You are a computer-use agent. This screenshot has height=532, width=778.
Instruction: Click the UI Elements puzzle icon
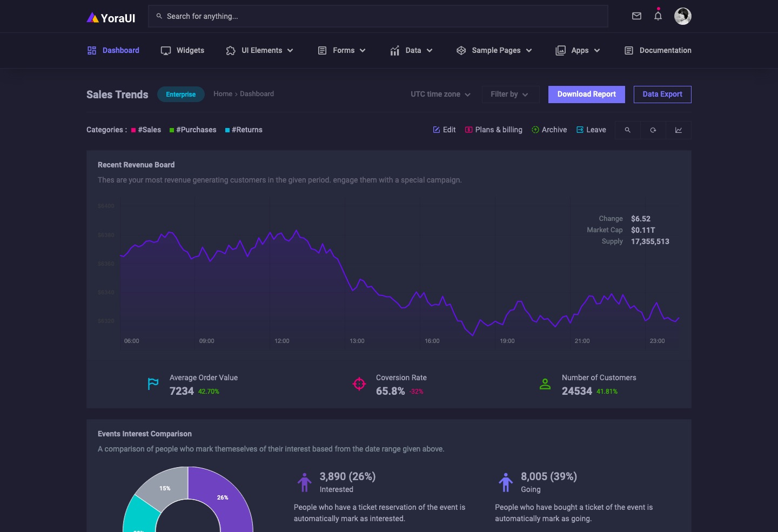(231, 50)
